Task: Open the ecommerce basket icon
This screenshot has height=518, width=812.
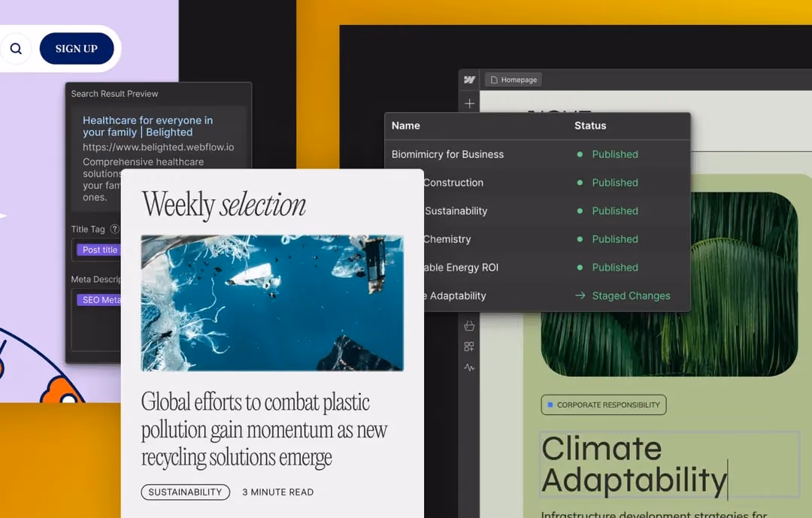Action: click(x=469, y=326)
